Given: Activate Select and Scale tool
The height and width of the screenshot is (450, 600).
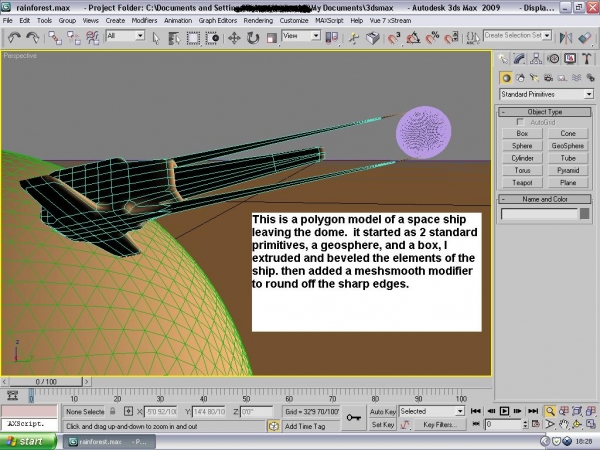Looking at the screenshot, I should coord(272,38).
